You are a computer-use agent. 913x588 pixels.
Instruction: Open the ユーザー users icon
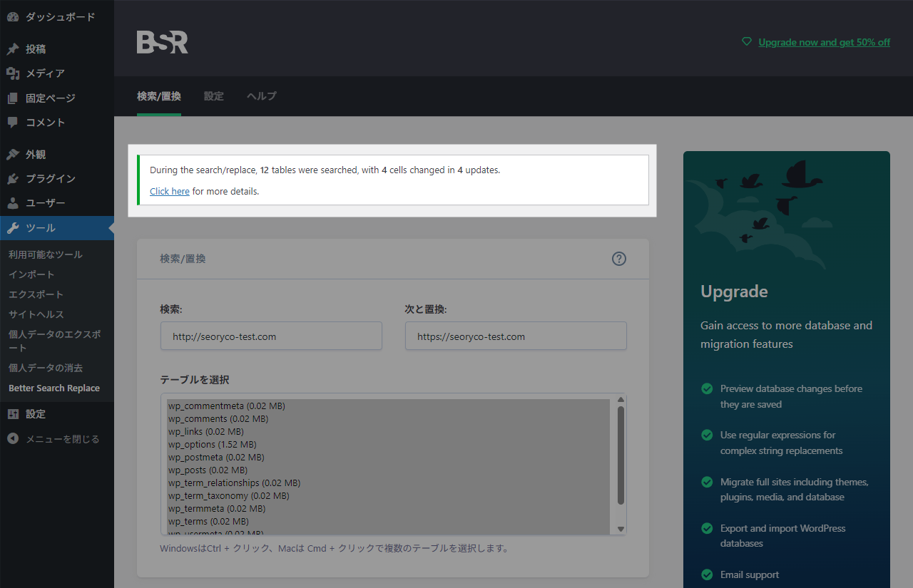[12, 202]
